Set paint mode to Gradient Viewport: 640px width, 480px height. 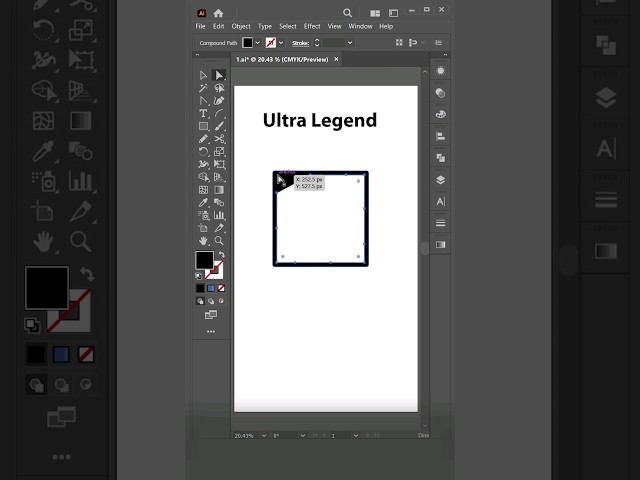click(211, 289)
